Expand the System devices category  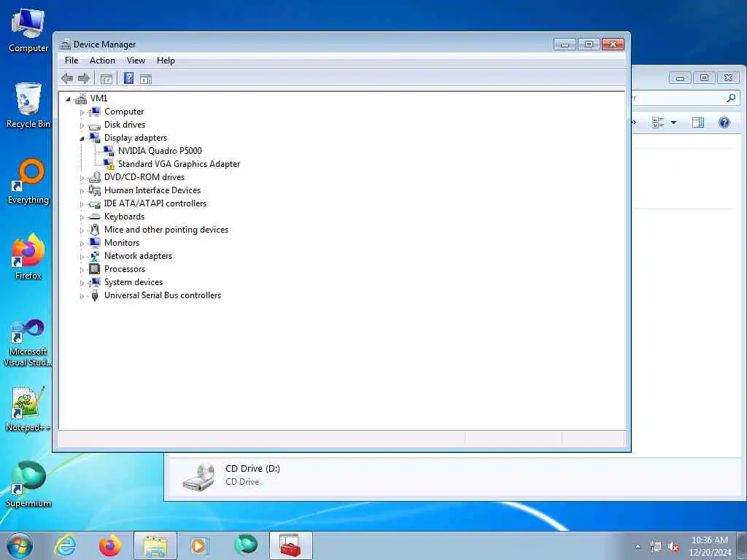82,283
